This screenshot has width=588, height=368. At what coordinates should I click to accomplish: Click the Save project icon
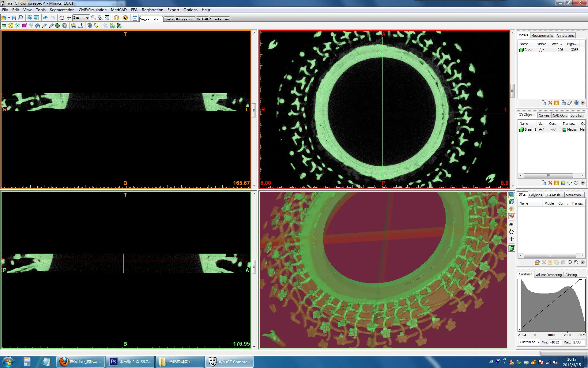point(14,18)
